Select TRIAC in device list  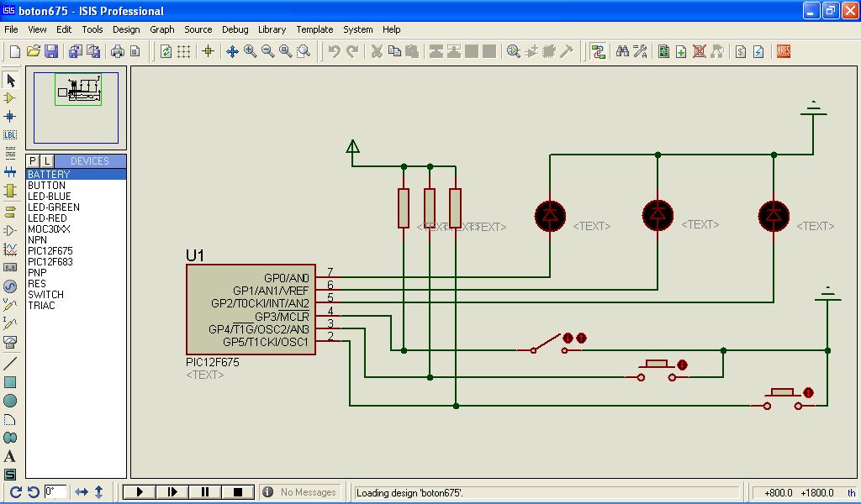tap(77, 306)
